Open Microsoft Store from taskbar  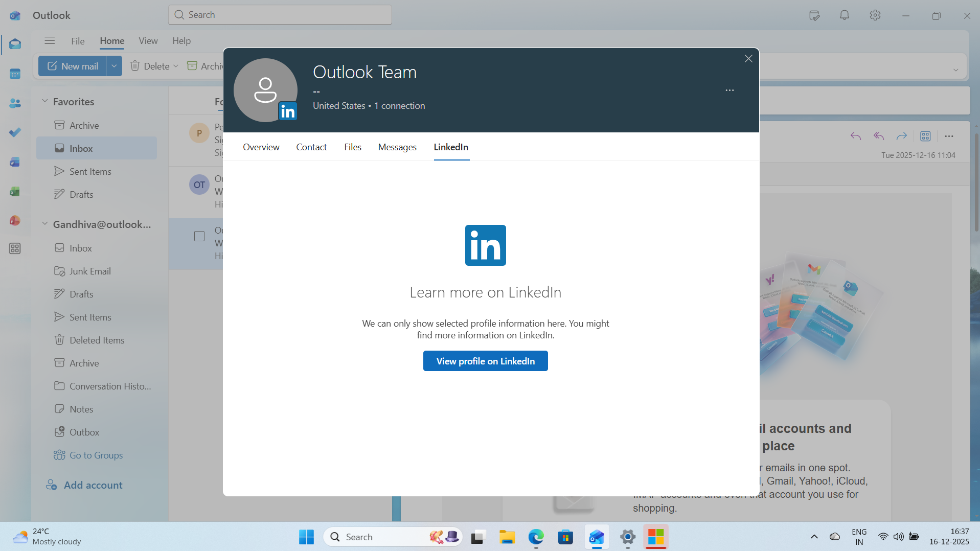point(565,537)
